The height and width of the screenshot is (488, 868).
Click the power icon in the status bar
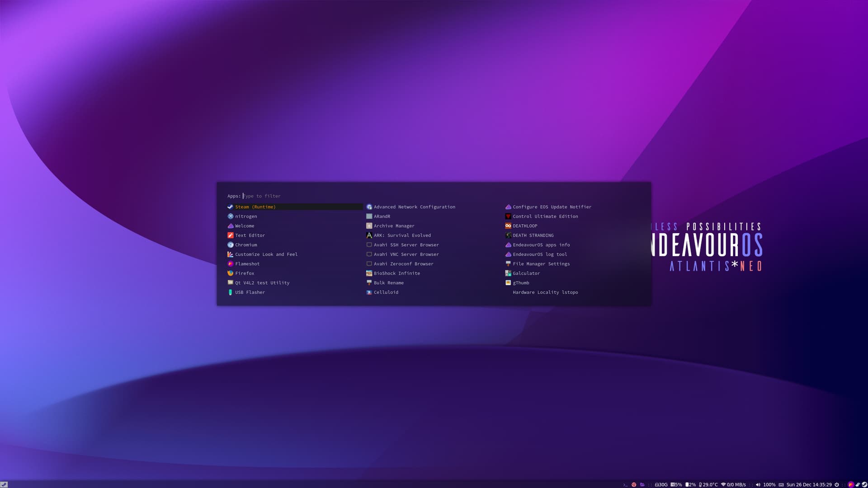pos(836,485)
